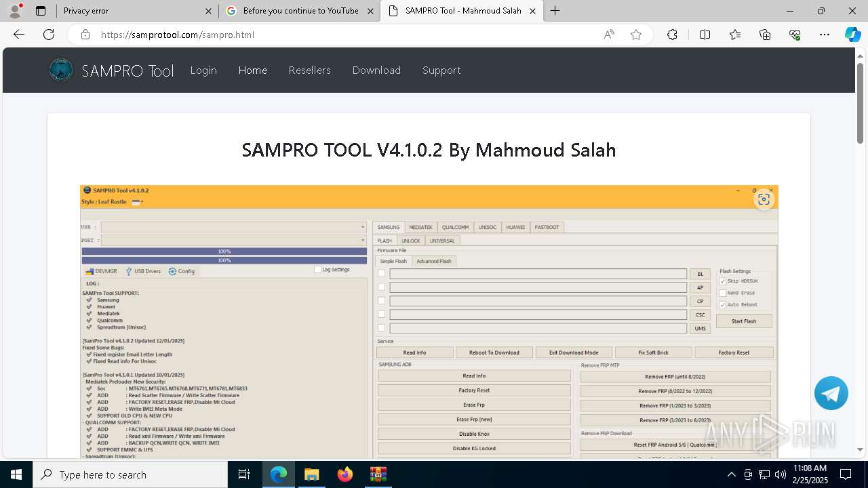Viewport: 868px width, 488px height.
Task: Open the Favorites list icon
Action: (735, 35)
